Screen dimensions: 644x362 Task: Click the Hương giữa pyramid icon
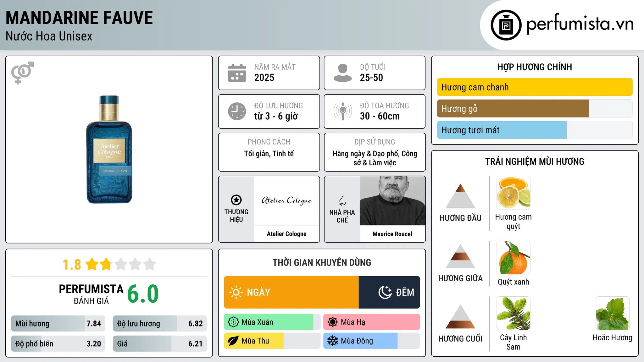pyautogui.click(x=460, y=256)
